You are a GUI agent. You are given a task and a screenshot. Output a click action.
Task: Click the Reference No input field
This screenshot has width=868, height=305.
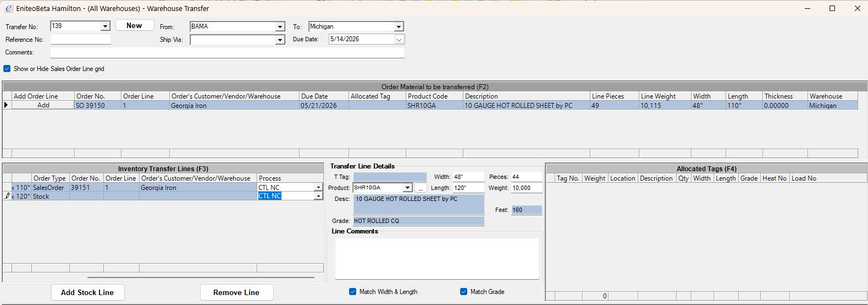tap(81, 39)
